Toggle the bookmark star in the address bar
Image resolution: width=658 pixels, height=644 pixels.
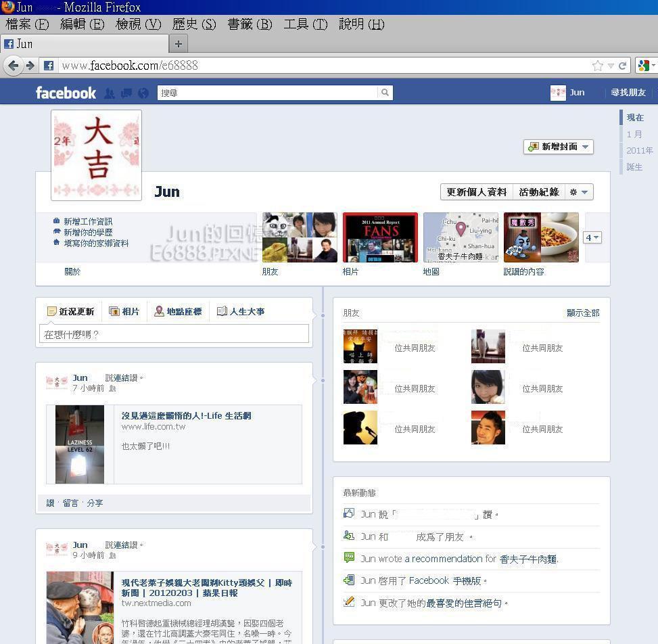click(x=596, y=66)
